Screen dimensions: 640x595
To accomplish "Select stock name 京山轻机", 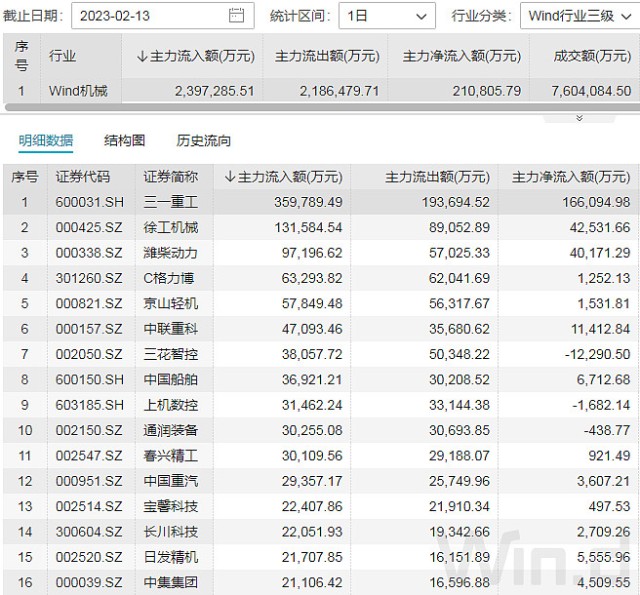I will [x=171, y=303].
